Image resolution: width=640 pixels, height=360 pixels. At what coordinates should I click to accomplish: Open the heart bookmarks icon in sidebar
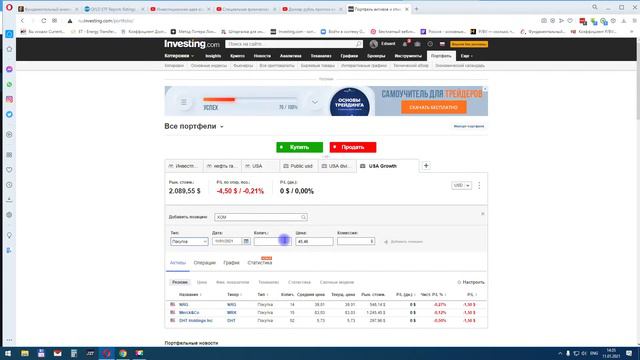[9, 170]
